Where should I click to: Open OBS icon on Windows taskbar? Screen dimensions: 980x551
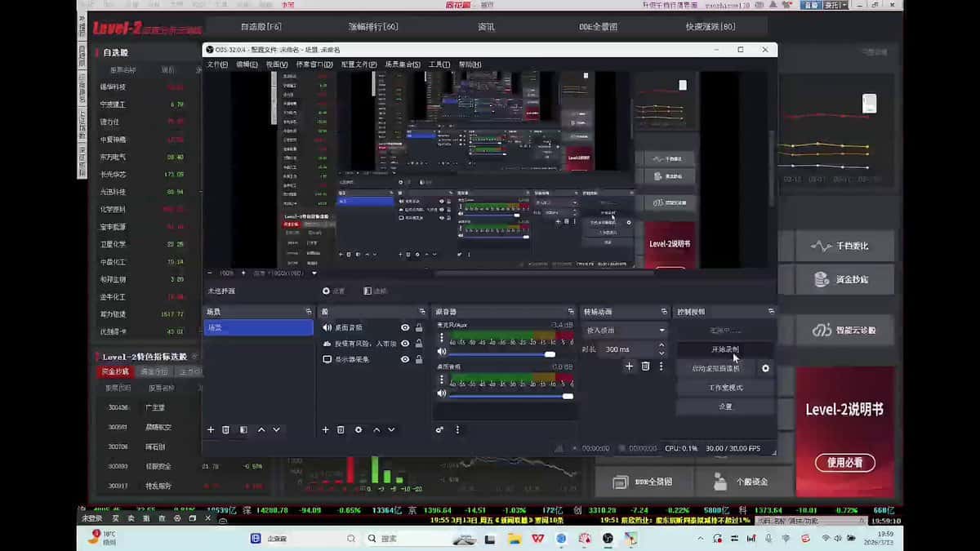608,538
